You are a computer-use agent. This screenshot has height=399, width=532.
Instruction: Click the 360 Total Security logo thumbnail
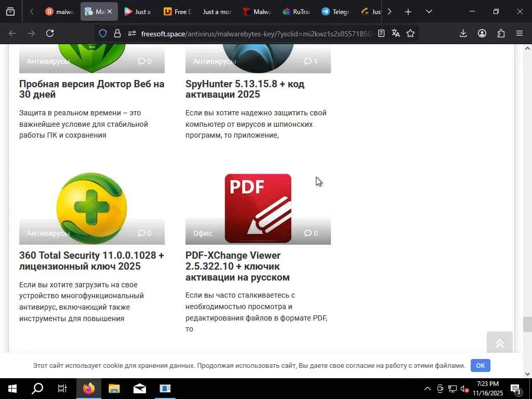tap(91, 208)
